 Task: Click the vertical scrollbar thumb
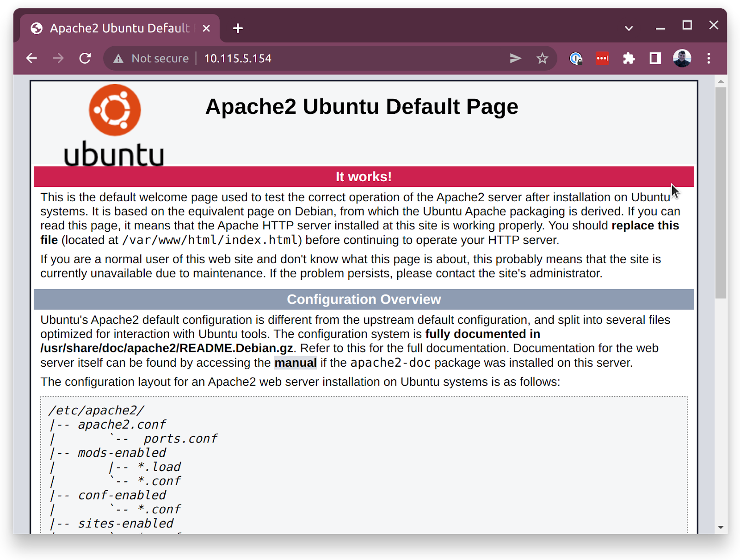click(x=721, y=192)
